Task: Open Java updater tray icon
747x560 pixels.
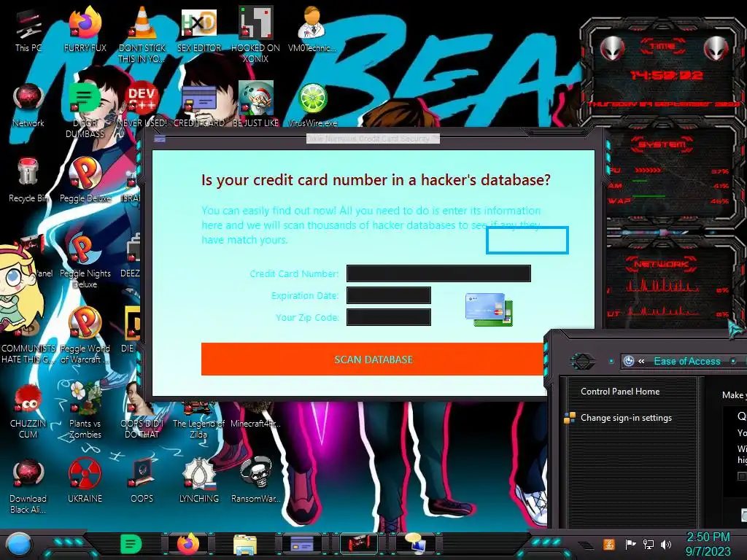Action: click(608, 544)
